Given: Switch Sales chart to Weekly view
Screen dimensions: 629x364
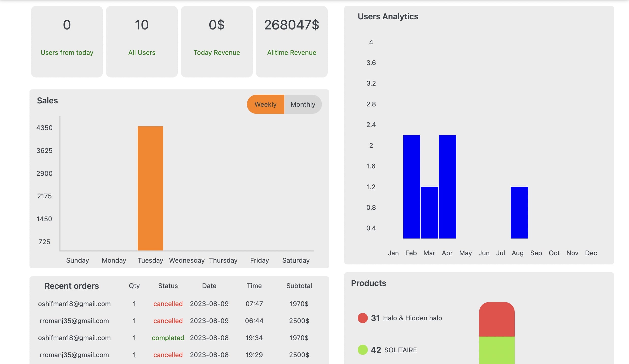Looking at the screenshot, I should [x=265, y=104].
